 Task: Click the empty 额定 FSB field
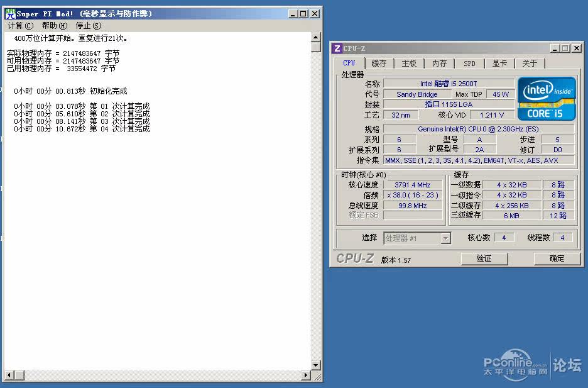[x=413, y=215]
